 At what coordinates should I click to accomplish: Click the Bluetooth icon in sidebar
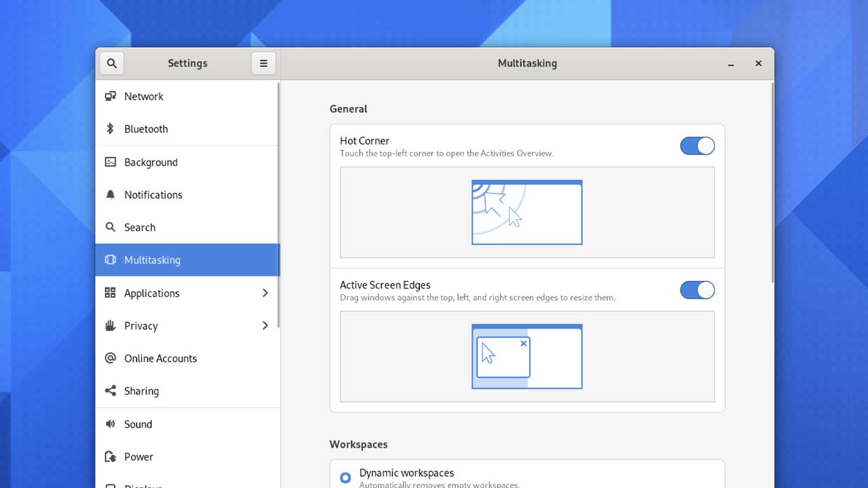111,129
